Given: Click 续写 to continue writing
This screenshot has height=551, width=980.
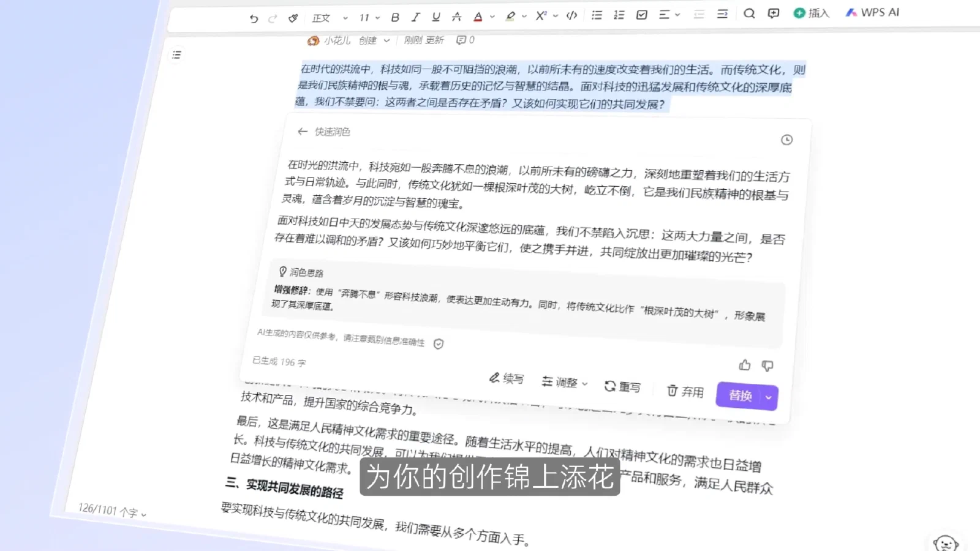Looking at the screenshot, I should pyautogui.click(x=507, y=378).
